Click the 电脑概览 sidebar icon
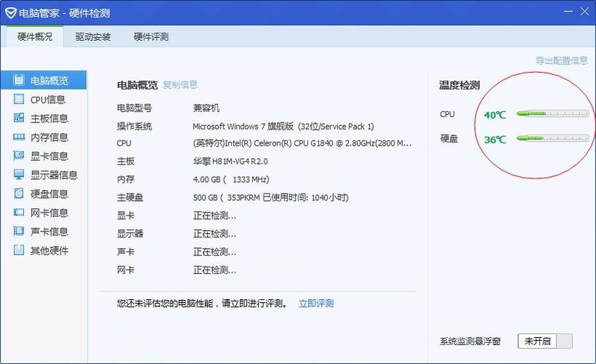The height and width of the screenshot is (364, 596). pos(19,80)
